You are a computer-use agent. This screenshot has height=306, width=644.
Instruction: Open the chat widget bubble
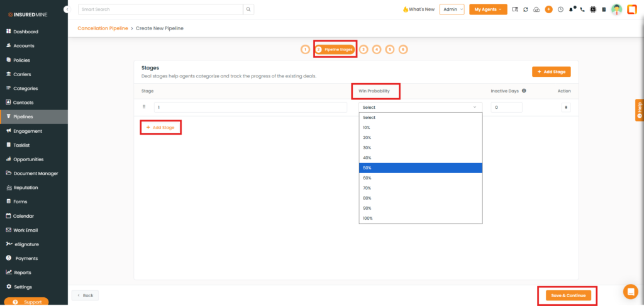(630, 292)
